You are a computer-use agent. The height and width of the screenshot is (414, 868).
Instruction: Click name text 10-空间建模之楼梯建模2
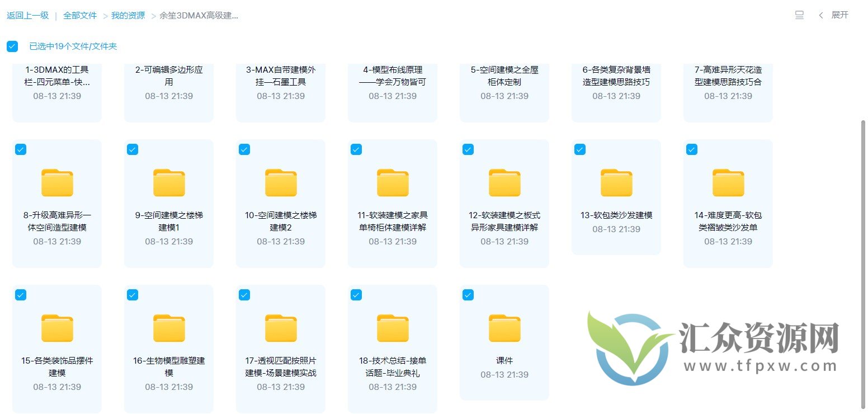click(281, 222)
